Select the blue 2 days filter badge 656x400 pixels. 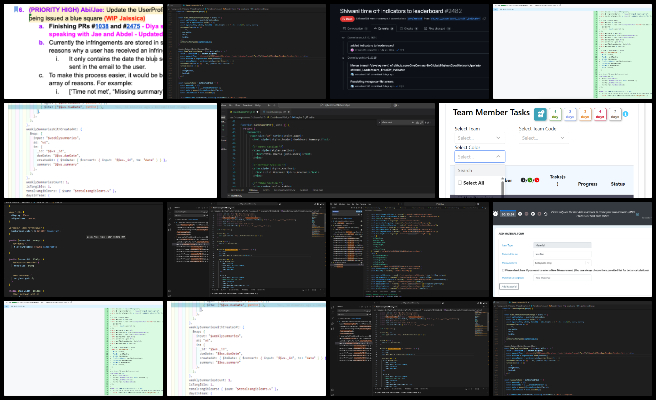point(570,114)
